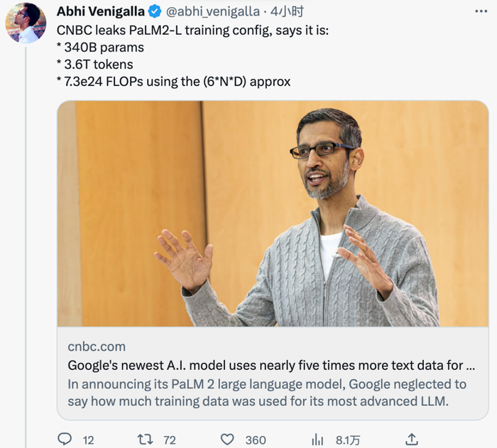Click the reply speech bubble icon

(65, 439)
